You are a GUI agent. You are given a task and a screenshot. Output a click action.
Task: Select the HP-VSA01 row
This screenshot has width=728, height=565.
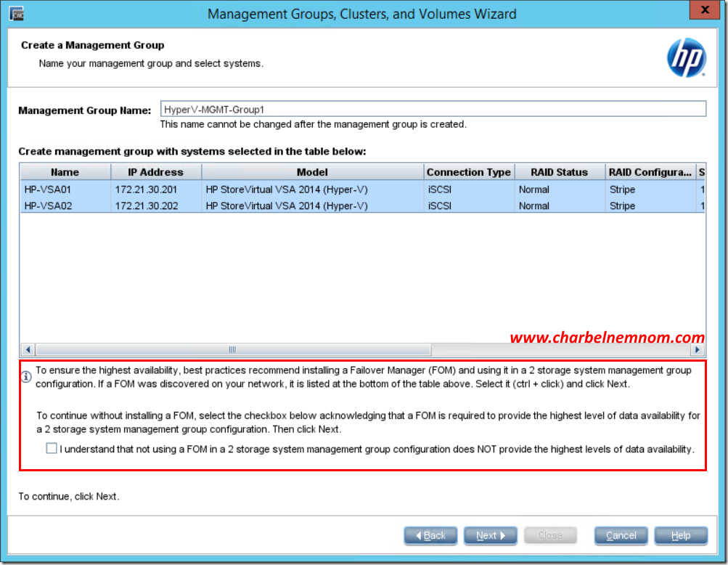(363, 189)
